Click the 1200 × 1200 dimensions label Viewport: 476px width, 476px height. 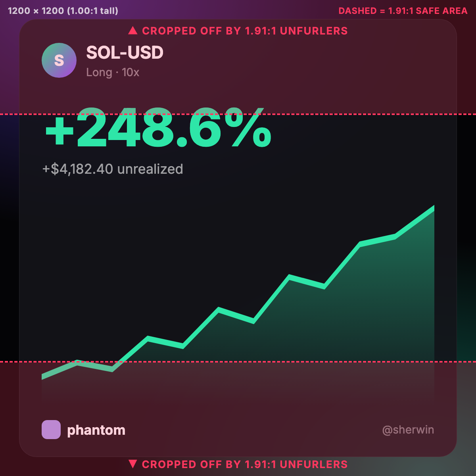point(63,11)
